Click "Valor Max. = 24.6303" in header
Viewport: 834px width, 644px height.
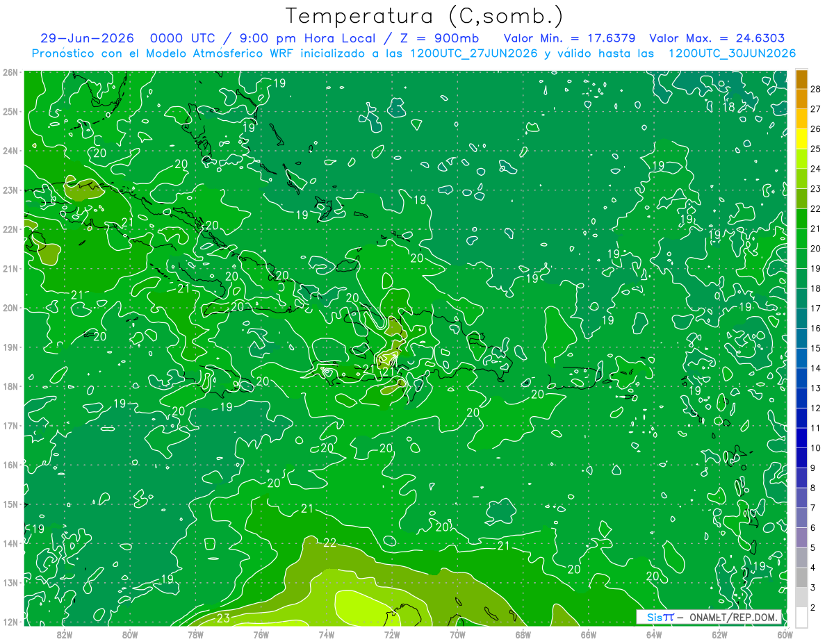point(717,39)
